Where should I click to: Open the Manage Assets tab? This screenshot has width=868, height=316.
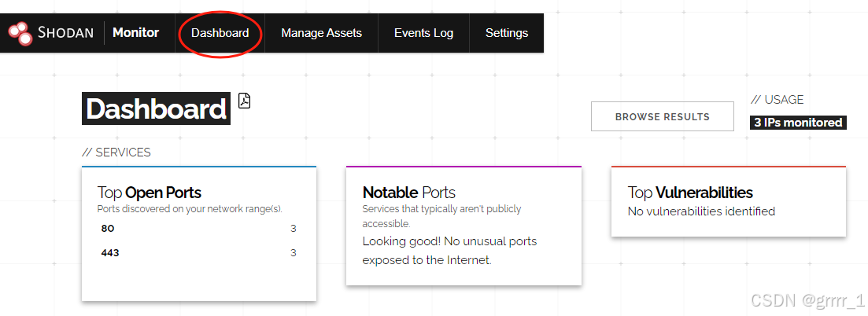(322, 33)
